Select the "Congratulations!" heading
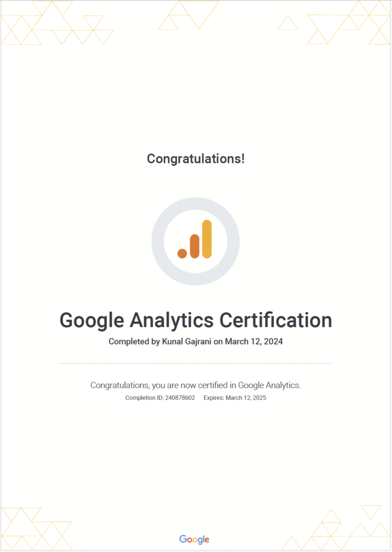 [196, 159]
